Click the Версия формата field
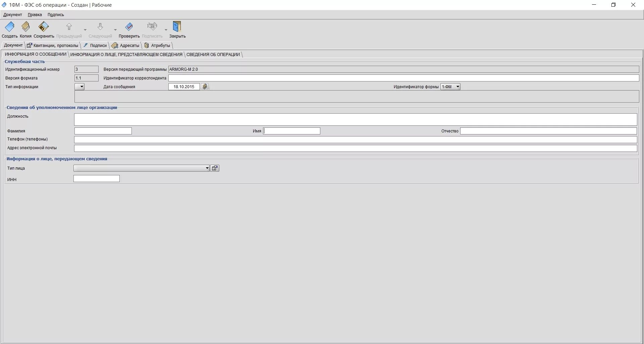The width and height of the screenshot is (644, 344). pos(86,78)
